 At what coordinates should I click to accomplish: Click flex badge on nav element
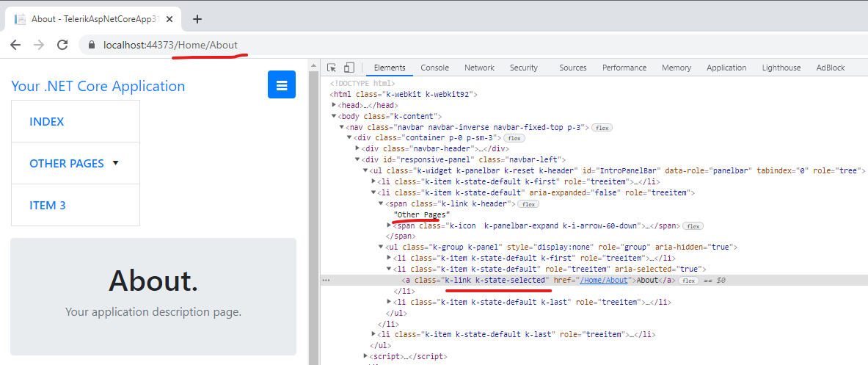pyautogui.click(x=601, y=127)
